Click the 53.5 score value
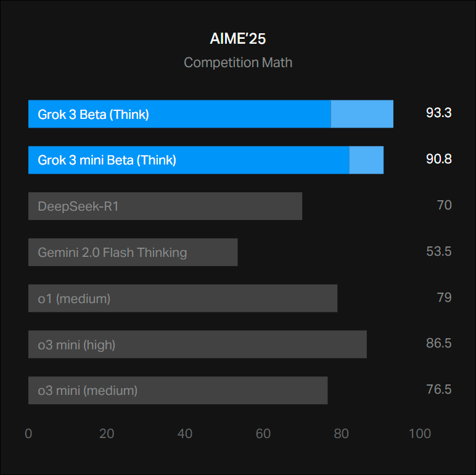 point(438,251)
